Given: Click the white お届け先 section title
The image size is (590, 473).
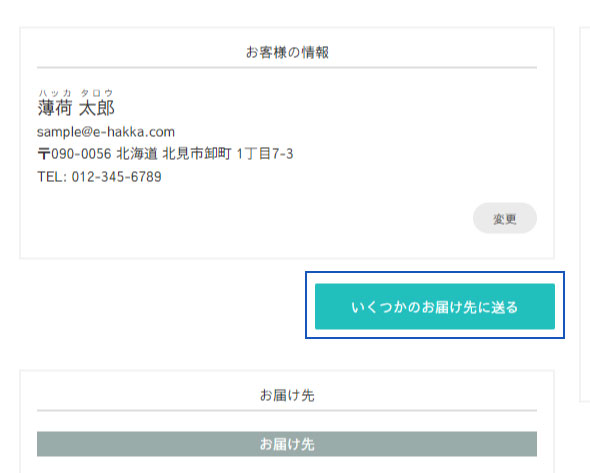Looking at the screenshot, I should [x=287, y=395].
